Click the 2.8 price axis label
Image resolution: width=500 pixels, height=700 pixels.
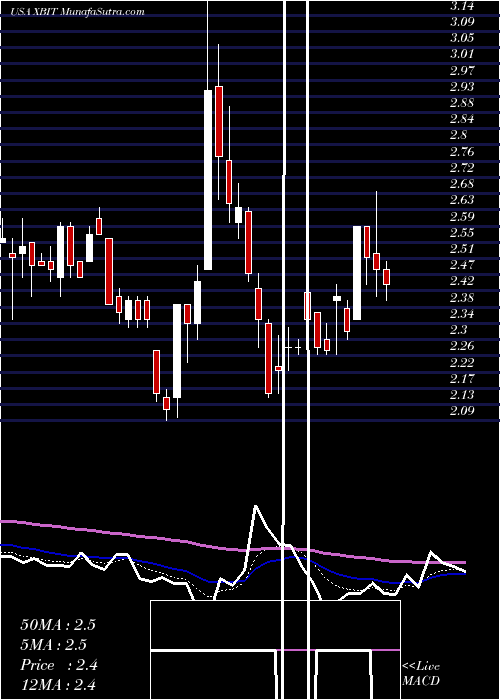459,135
